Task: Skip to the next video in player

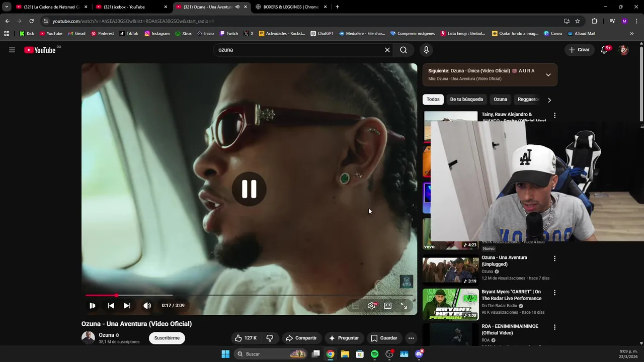Action: pyautogui.click(x=127, y=305)
